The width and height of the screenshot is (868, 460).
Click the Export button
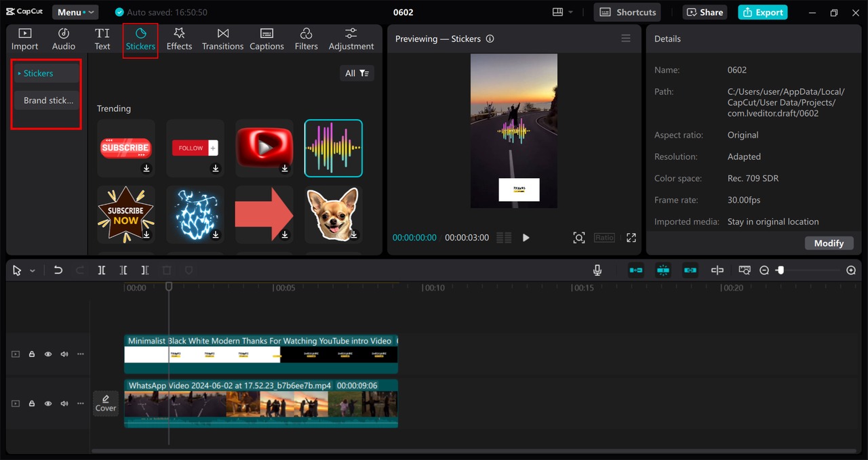763,12
